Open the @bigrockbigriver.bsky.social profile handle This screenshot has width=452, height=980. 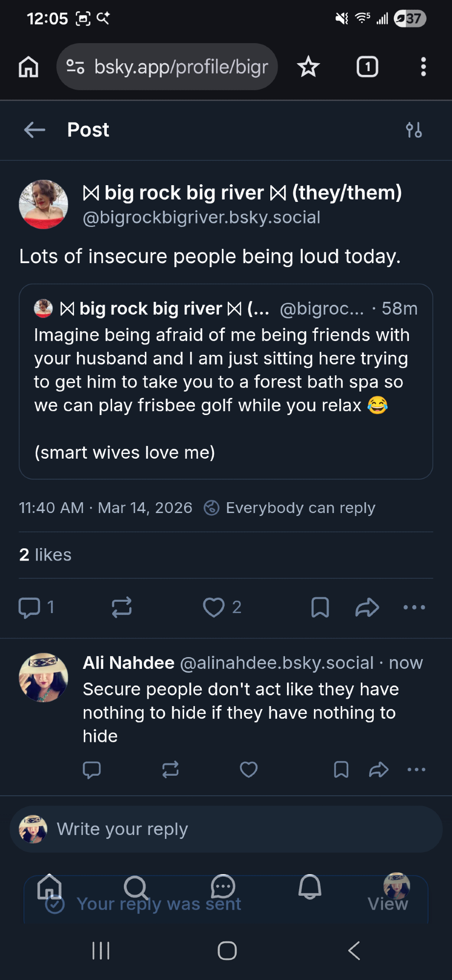(x=201, y=218)
